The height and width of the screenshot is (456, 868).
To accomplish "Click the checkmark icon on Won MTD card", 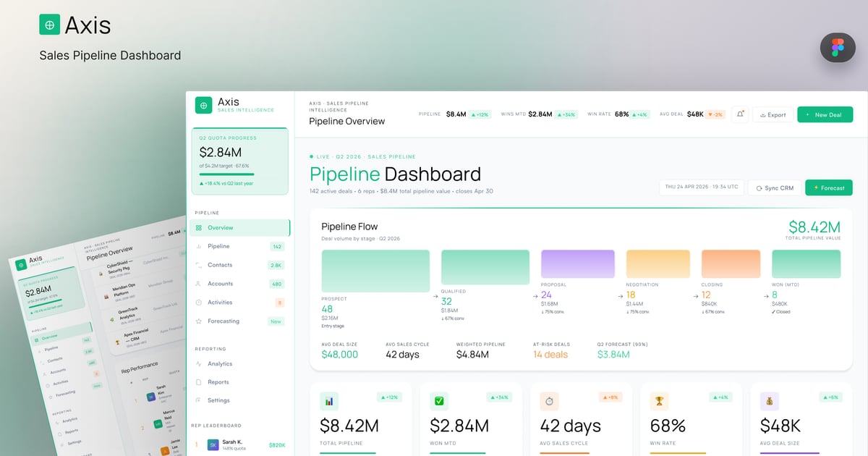I will (x=439, y=401).
